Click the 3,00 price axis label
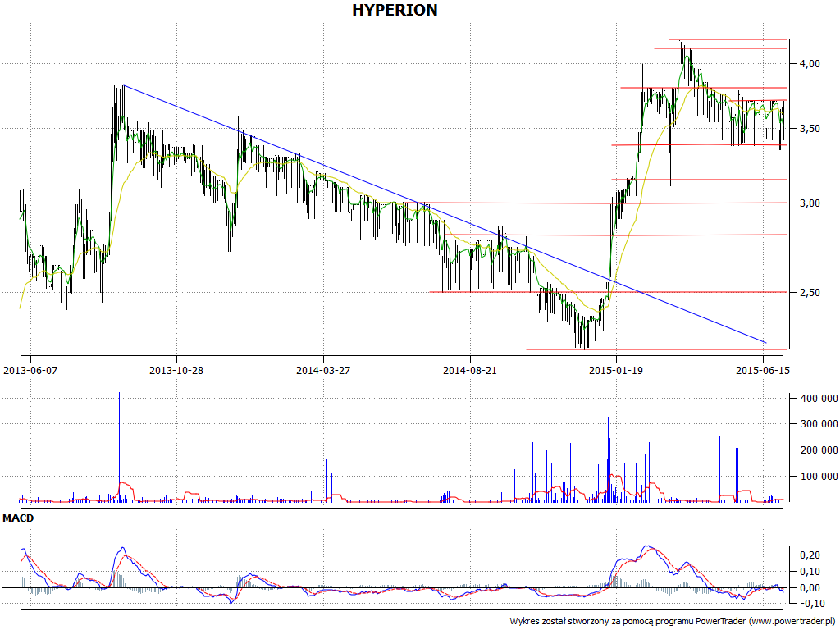Image resolution: width=840 pixels, height=630 pixels. [x=810, y=203]
